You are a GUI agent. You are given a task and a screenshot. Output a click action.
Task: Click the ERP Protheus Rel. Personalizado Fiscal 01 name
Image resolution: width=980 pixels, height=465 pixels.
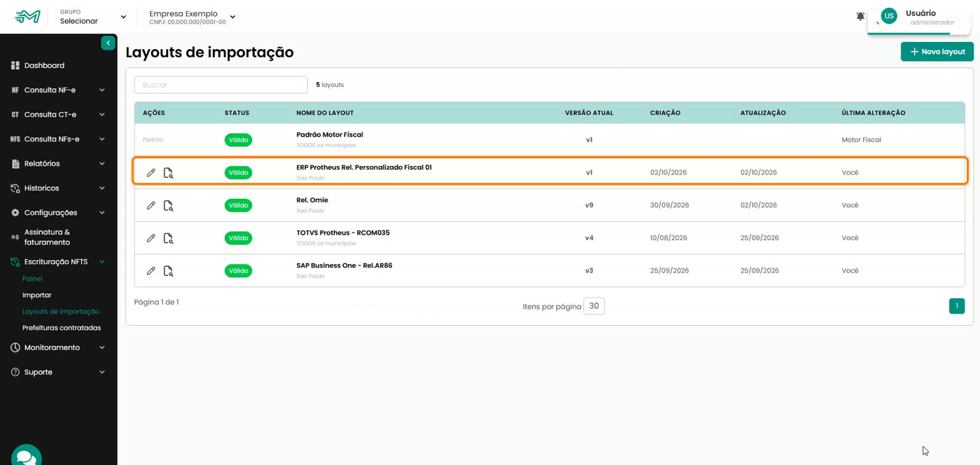click(x=364, y=167)
